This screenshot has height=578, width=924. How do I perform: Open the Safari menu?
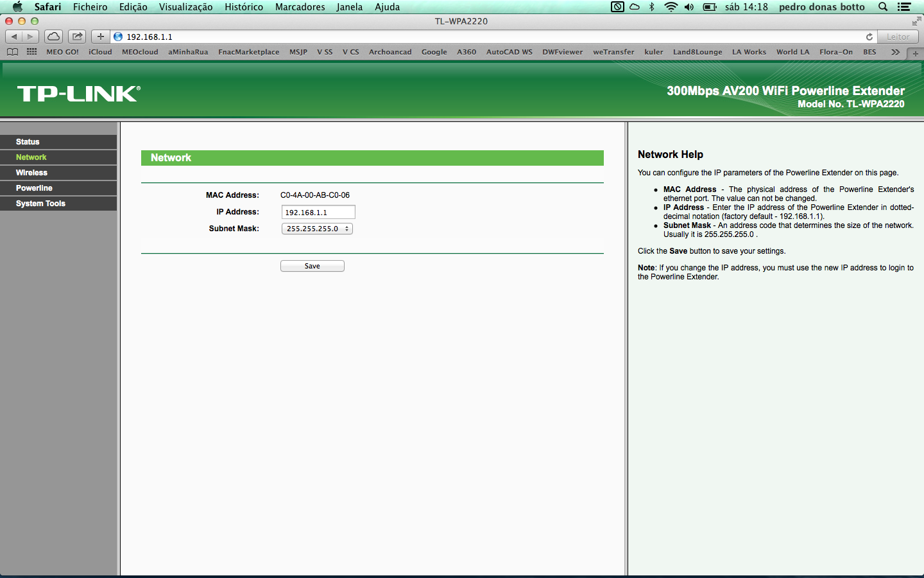(x=48, y=7)
